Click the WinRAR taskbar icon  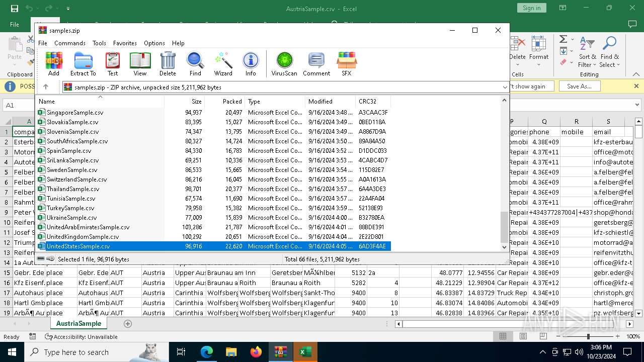pos(280,352)
